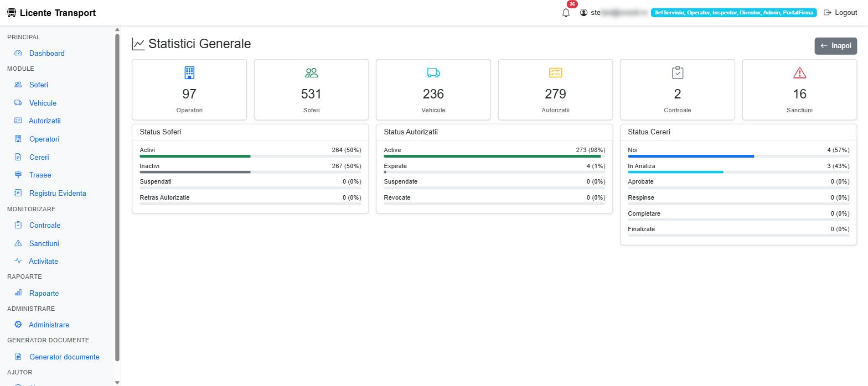Click the Operatori building icon in sidebar
The height and width of the screenshot is (386, 868).
click(18, 139)
